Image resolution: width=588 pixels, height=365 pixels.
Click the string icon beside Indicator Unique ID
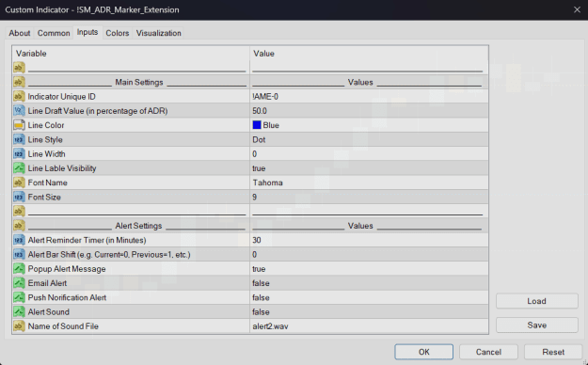coord(19,96)
